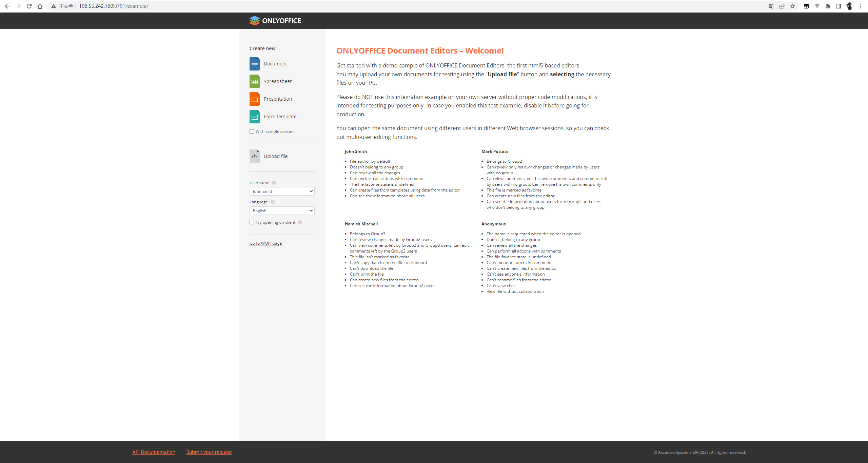Image resolution: width=868 pixels, height=463 pixels.
Task: Open the Username dropdown showing John Smith
Action: pyautogui.click(x=282, y=192)
